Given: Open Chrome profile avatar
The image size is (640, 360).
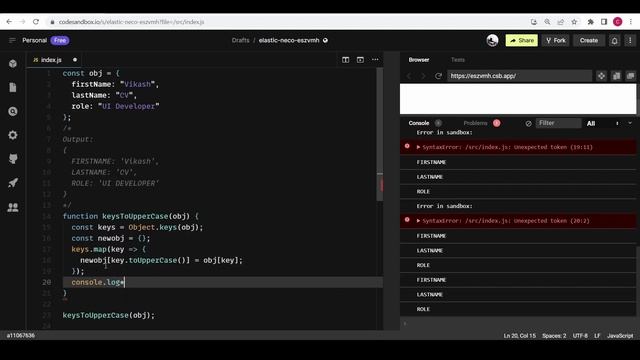Looking at the screenshot, I should [x=618, y=22].
